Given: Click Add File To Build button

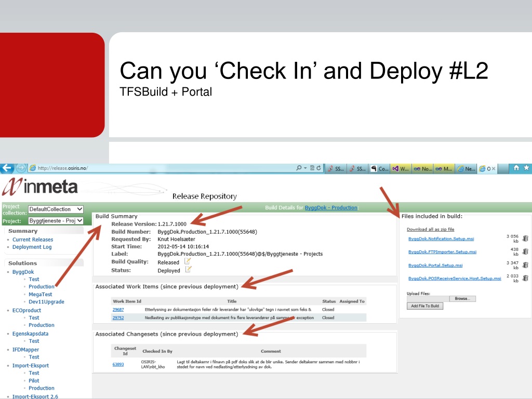Looking at the screenshot, I should coord(425,305).
